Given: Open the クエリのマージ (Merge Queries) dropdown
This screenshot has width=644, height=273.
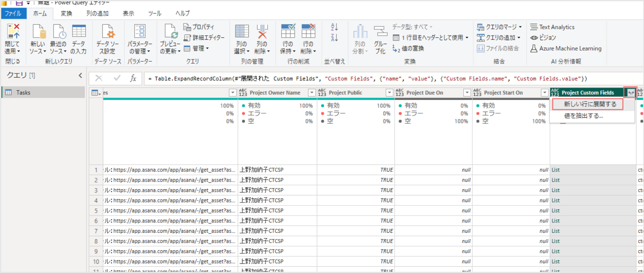Looking at the screenshot, I should [499, 27].
